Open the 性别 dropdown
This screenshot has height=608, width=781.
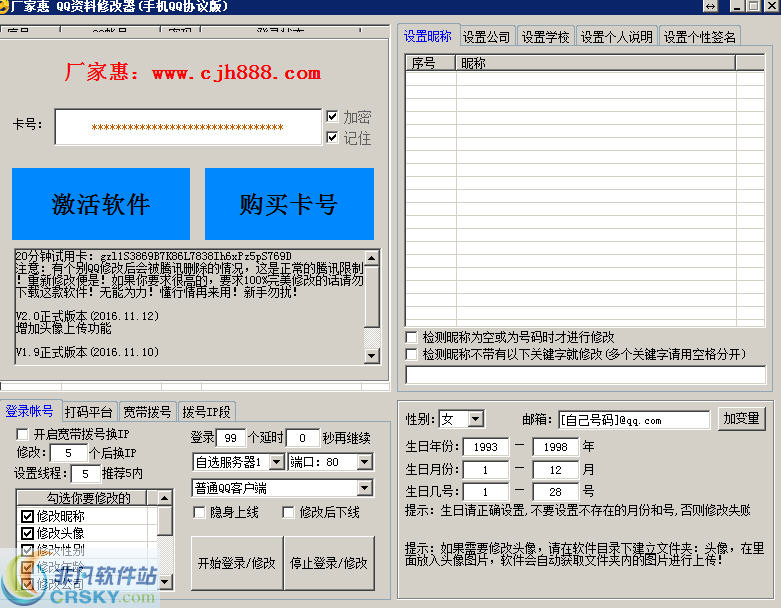click(476, 419)
